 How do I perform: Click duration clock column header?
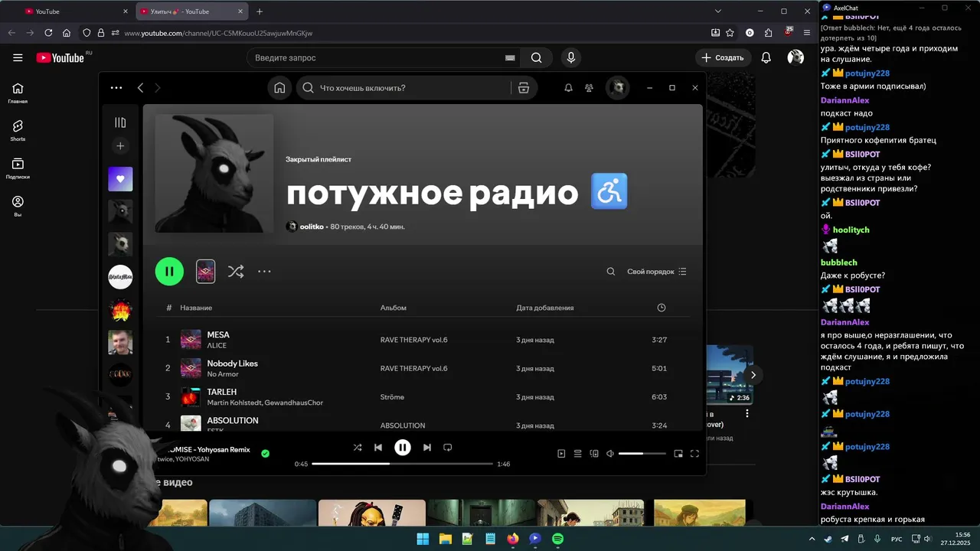click(x=661, y=308)
